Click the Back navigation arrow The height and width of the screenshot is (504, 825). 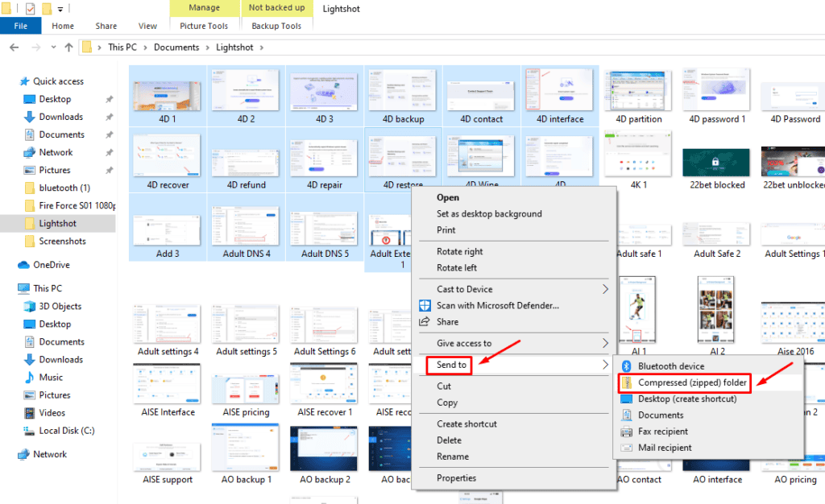coord(15,48)
